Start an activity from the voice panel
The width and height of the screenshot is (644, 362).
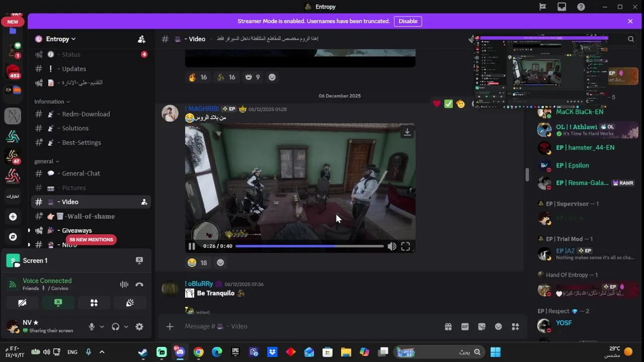(x=94, y=303)
